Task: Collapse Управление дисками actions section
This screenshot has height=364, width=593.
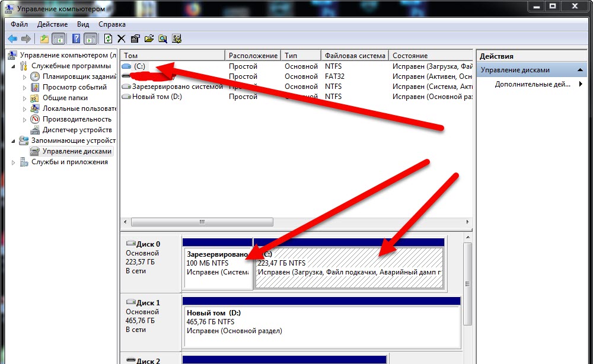Action: [x=580, y=70]
